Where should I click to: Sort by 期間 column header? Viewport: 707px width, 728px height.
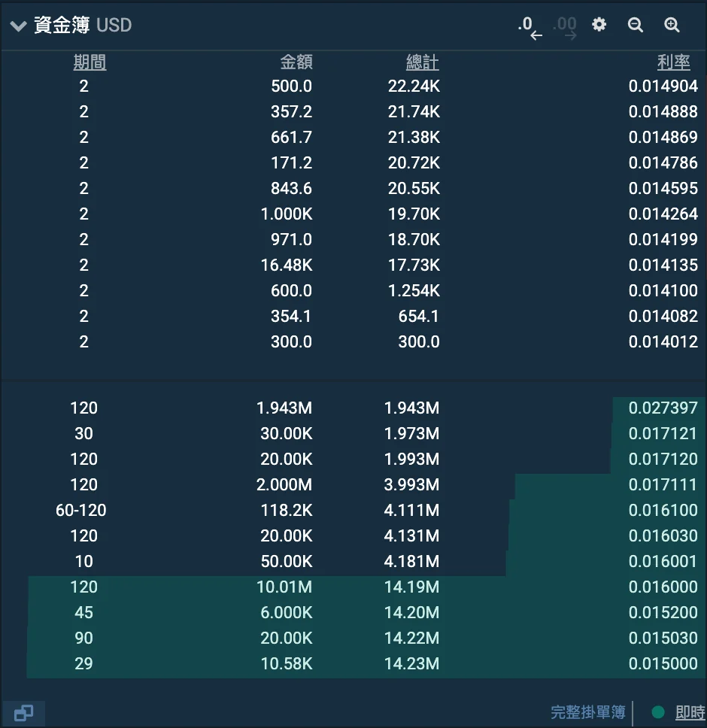pos(90,62)
